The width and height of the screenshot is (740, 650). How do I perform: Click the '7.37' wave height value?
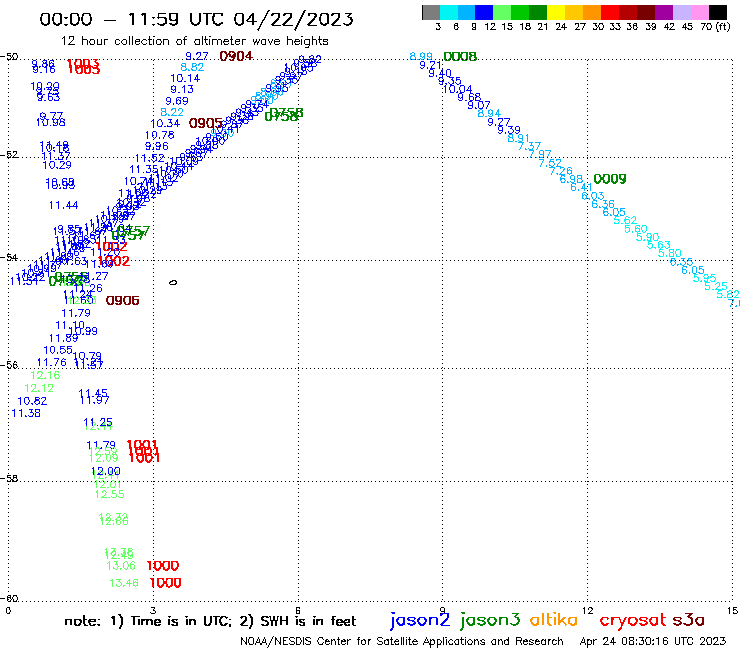click(x=530, y=146)
